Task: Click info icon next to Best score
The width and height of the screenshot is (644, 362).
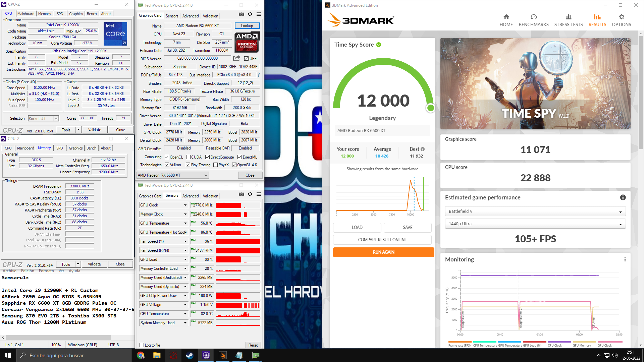Action: click(x=423, y=149)
